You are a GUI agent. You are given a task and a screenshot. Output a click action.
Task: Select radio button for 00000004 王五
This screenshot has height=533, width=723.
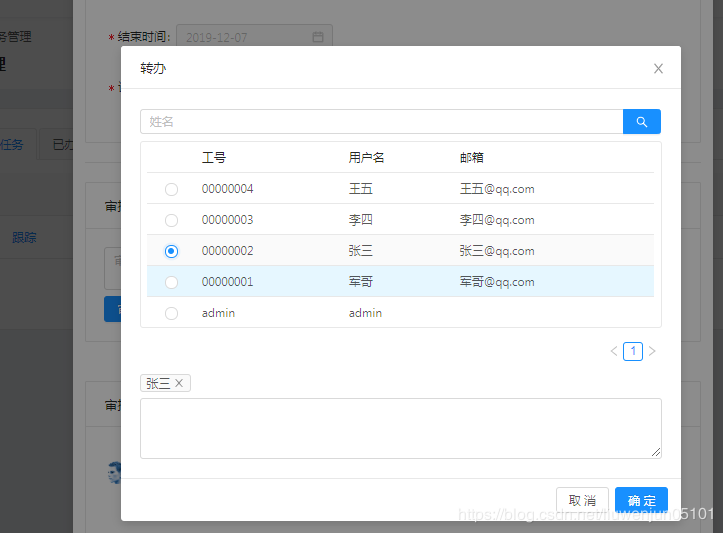pos(172,189)
